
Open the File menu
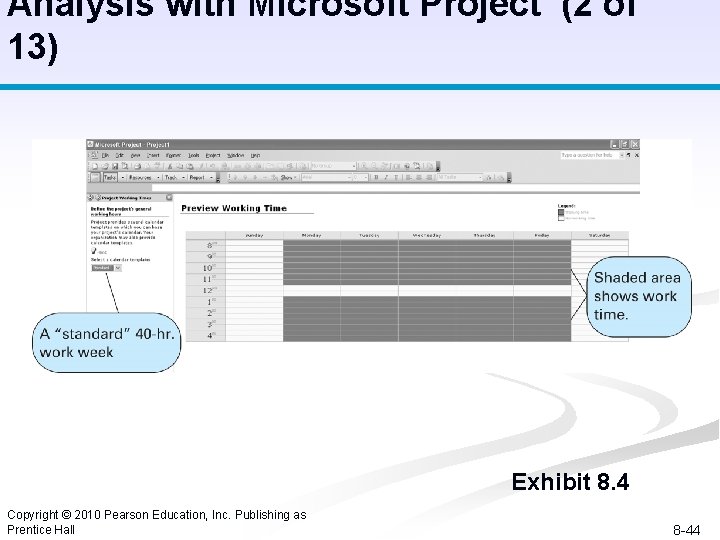(105, 155)
